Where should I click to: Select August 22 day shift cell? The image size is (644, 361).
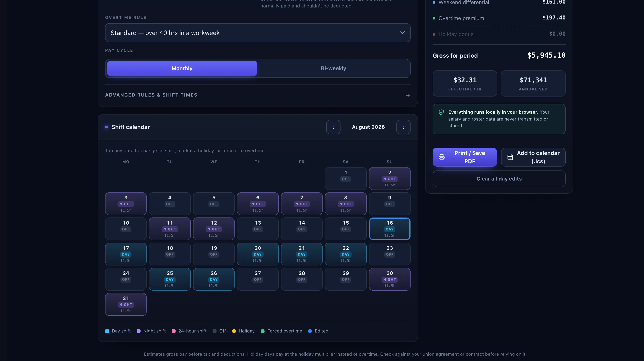click(345, 254)
